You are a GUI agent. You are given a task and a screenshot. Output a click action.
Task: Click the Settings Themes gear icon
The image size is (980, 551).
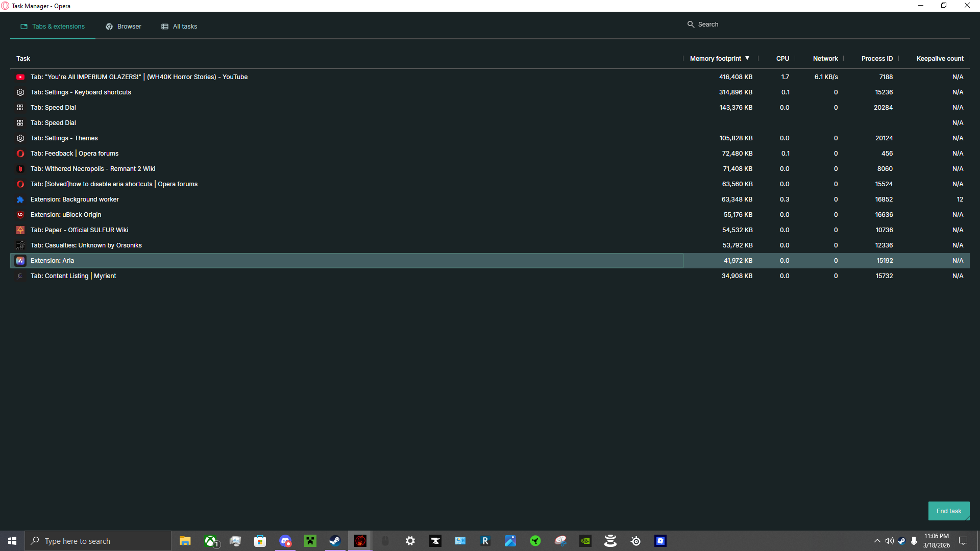coord(20,138)
